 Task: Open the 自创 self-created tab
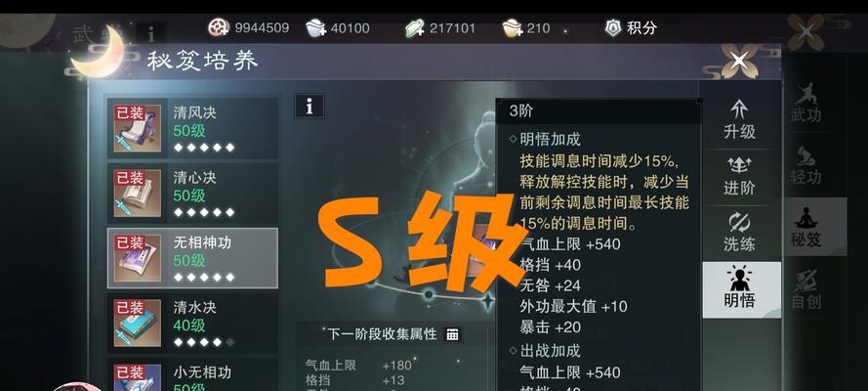806,289
